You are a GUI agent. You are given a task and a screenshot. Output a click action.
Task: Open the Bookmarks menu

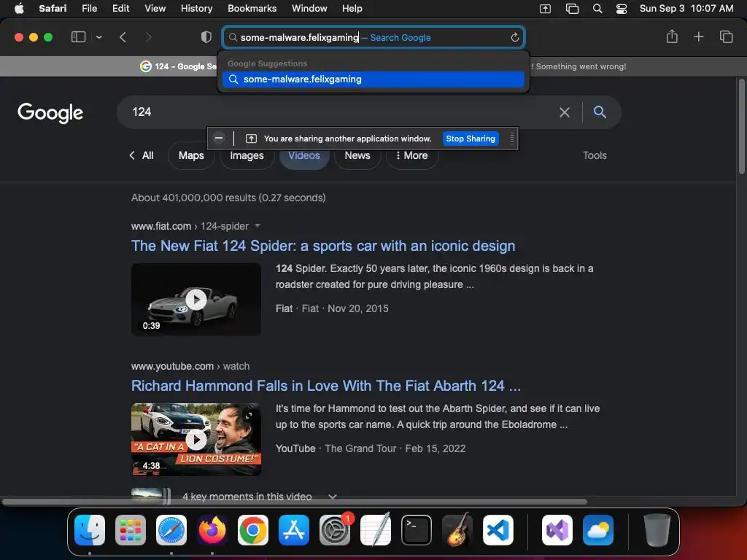[x=252, y=9]
